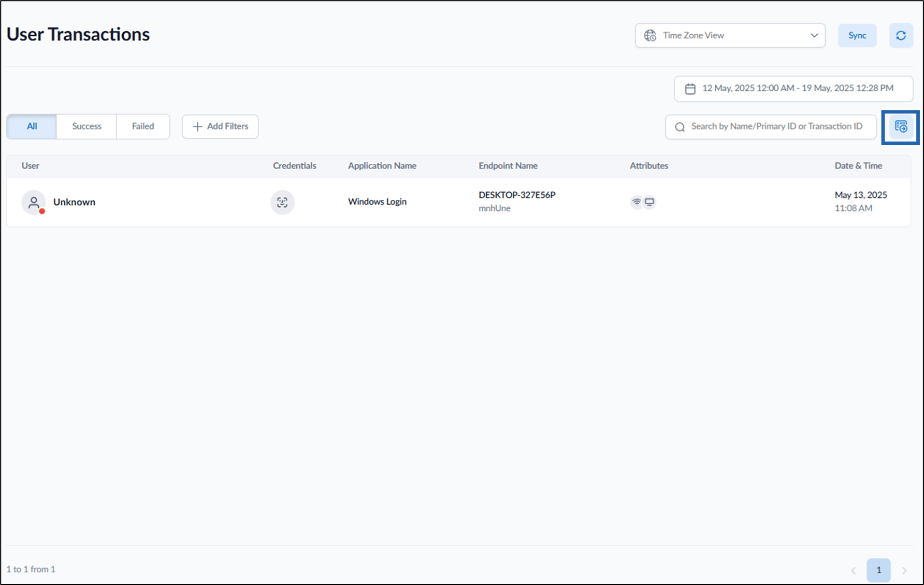Viewport: 924px width, 585px height.
Task: Click the Windows Login application name
Action: point(377,202)
